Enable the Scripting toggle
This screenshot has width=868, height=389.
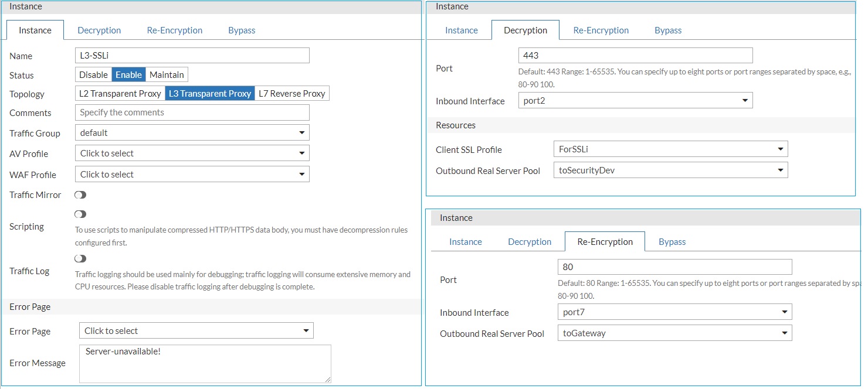[x=80, y=214]
